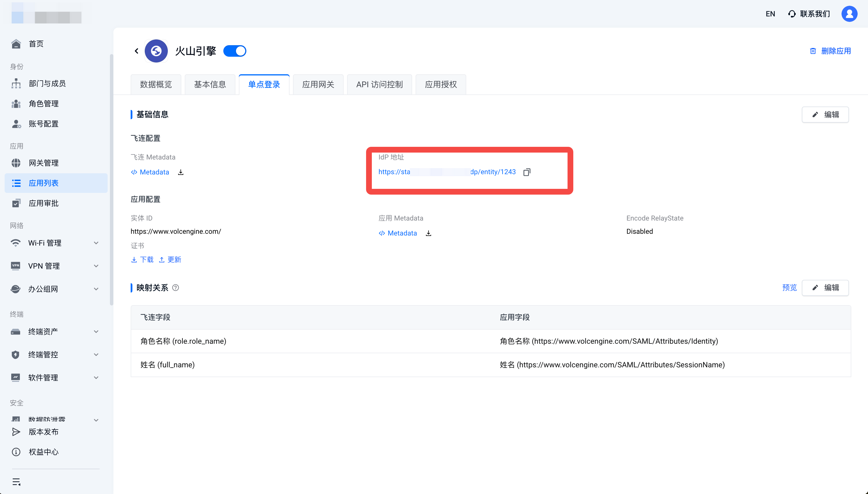Click the 飞连字段 column header
868x494 pixels.
tap(155, 318)
